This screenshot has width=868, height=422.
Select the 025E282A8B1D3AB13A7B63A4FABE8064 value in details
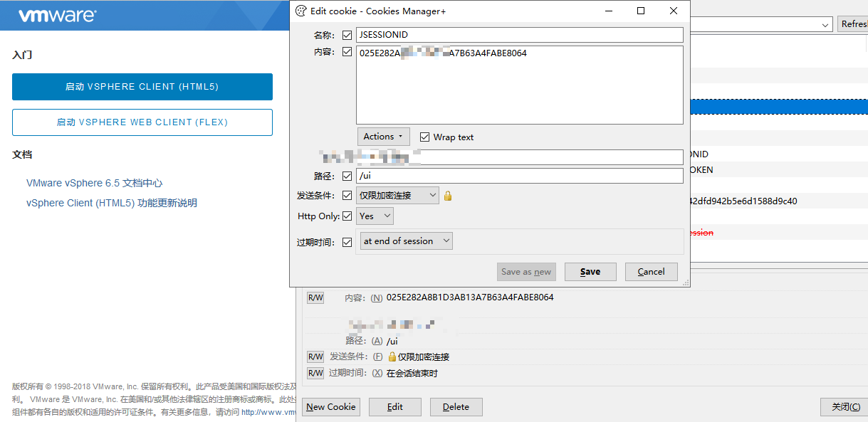pyautogui.click(x=470, y=297)
